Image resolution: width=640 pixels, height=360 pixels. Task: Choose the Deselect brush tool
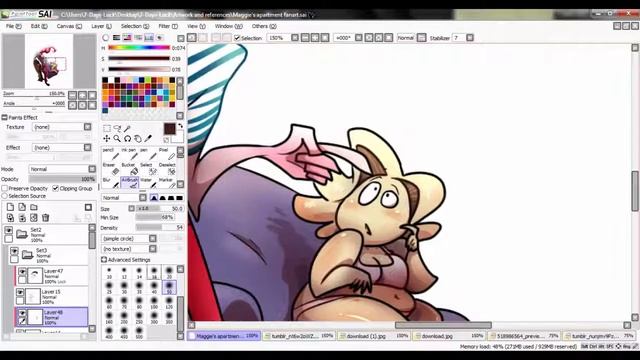167,169
